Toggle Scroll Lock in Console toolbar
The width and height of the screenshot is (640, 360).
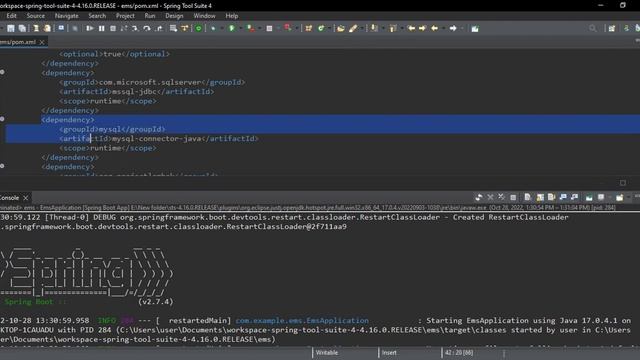[540, 198]
